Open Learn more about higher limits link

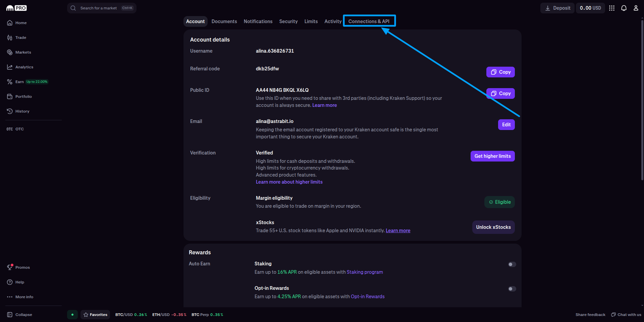click(289, 182)
